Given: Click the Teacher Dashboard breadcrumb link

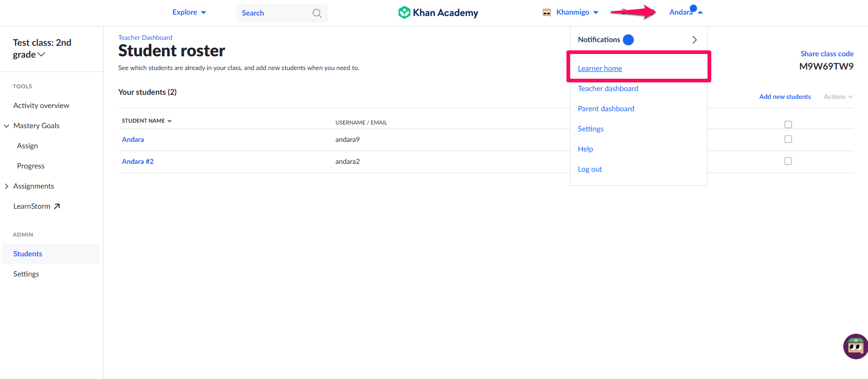Looking at the screenshot, I should pos(145,38).
